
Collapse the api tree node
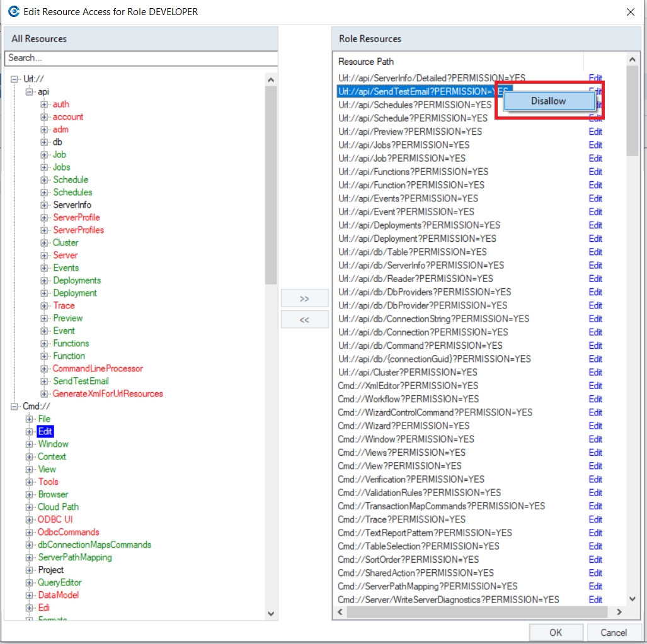tap(29, 92)
